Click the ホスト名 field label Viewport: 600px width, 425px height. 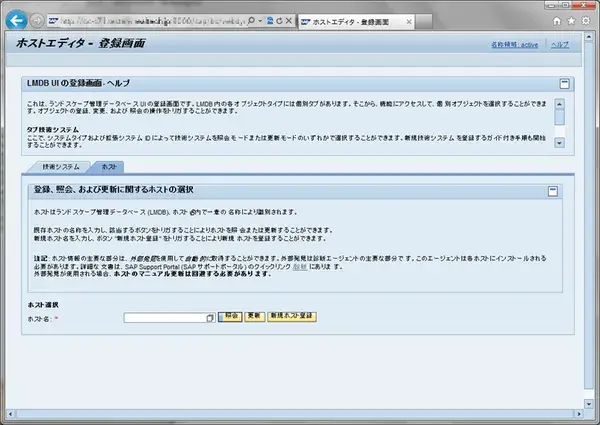coord(39,319)
